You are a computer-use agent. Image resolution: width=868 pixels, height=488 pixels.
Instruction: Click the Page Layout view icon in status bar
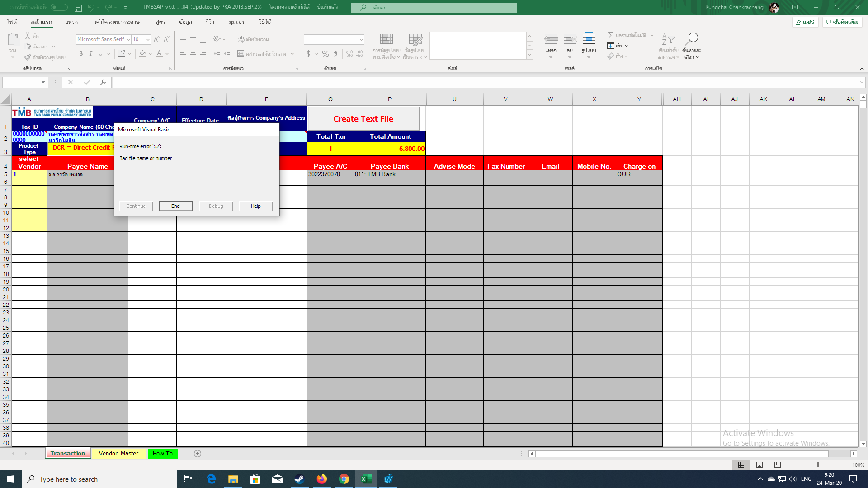pos(759,465)
